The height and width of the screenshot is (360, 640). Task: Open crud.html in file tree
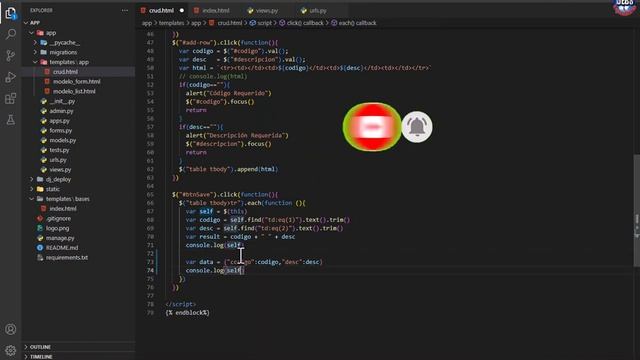click(65, 72)
